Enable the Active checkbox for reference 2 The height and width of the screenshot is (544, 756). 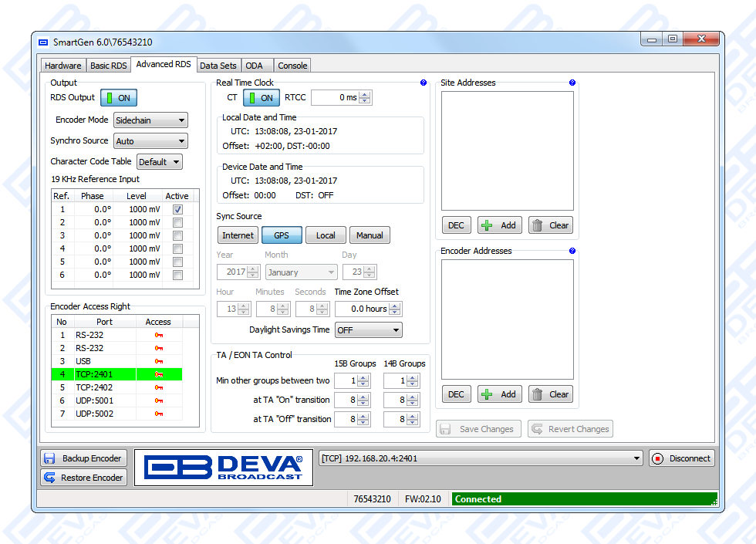click(178, 222)
